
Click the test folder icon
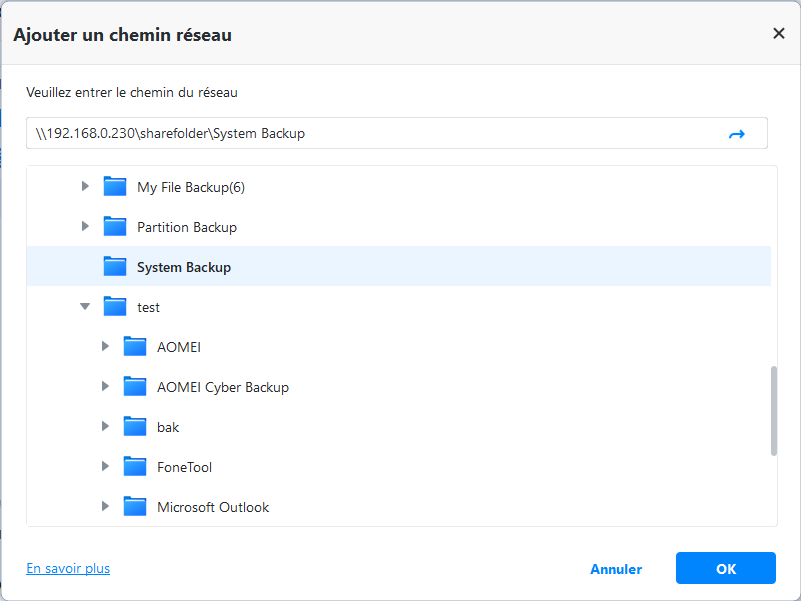[115, 307]
